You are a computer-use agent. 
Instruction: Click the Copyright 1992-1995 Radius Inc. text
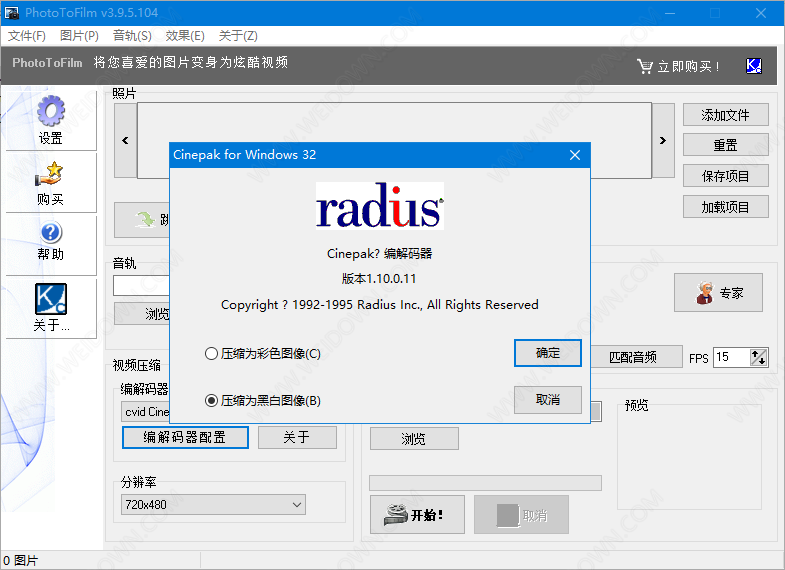tap(379, 305)
